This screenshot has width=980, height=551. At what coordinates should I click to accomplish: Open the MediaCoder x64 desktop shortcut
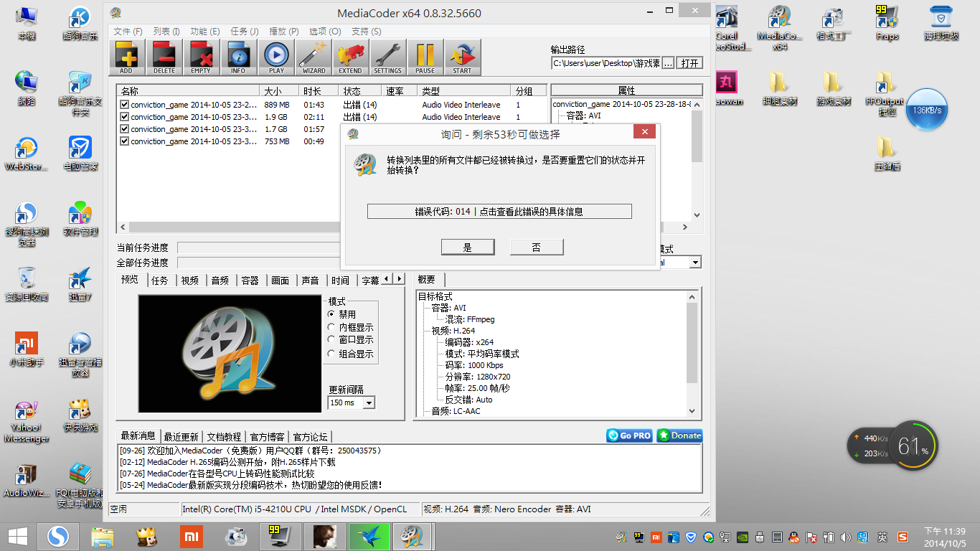click(x=780, y=28)
